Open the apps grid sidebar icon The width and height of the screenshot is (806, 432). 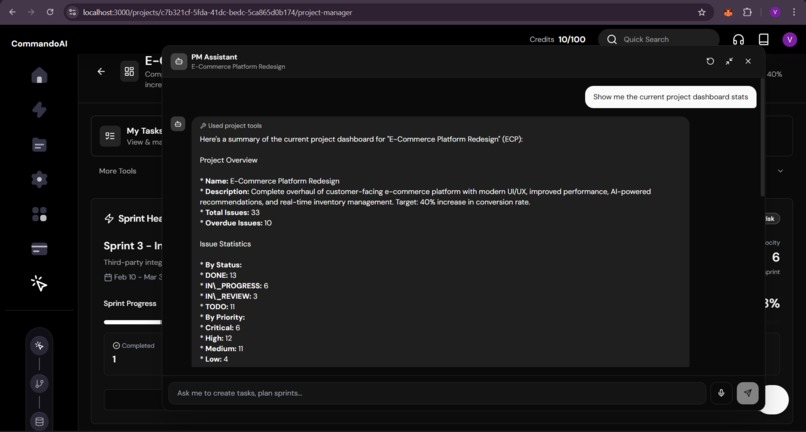[x=39, y=214]
